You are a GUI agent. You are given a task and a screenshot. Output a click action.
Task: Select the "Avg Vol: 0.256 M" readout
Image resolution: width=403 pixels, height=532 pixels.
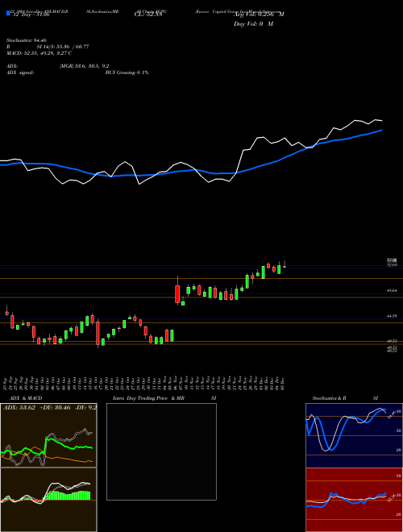click(x=259, y=15)
